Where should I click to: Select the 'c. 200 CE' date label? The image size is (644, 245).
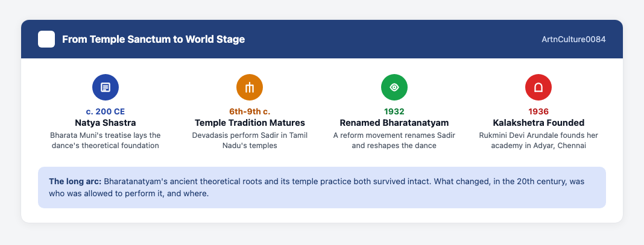[x=106, y=111]
